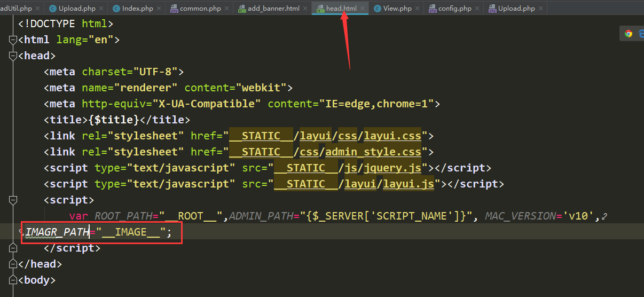Collapse the body tag fold marker

[x=13, y=280]
